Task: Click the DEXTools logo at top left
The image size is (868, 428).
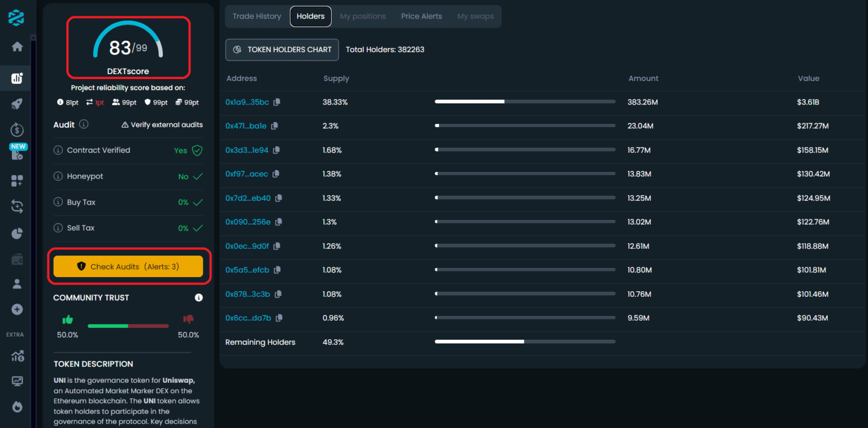Action: (15, 18)
